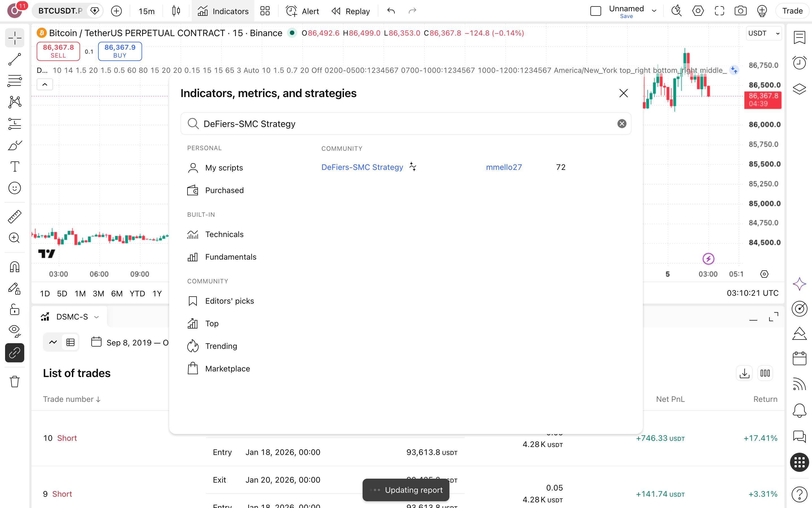Toggle magnet mode

coord(14,267)
